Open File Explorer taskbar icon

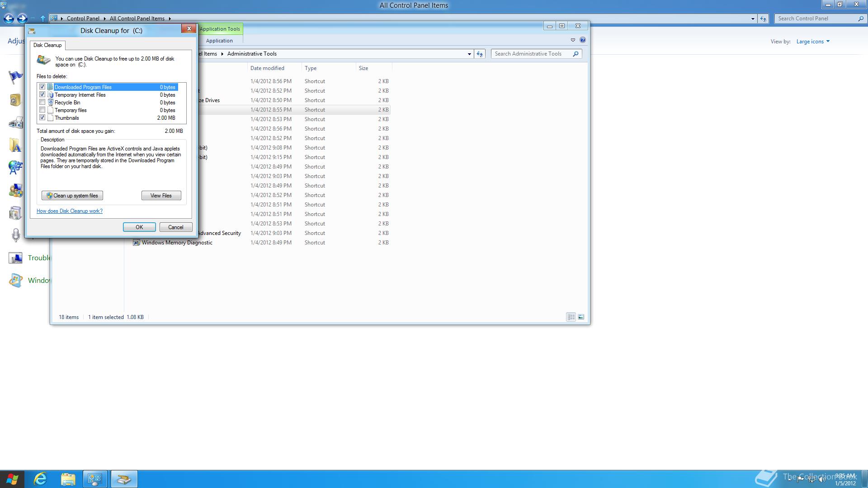point(68,479)
